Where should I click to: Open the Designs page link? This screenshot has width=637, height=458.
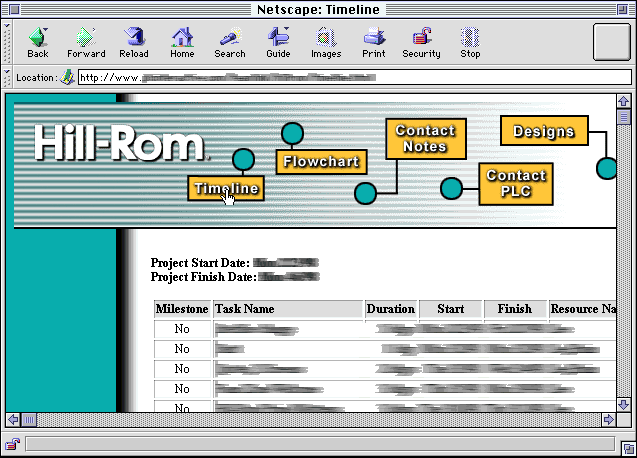click(x=544, y=131)
